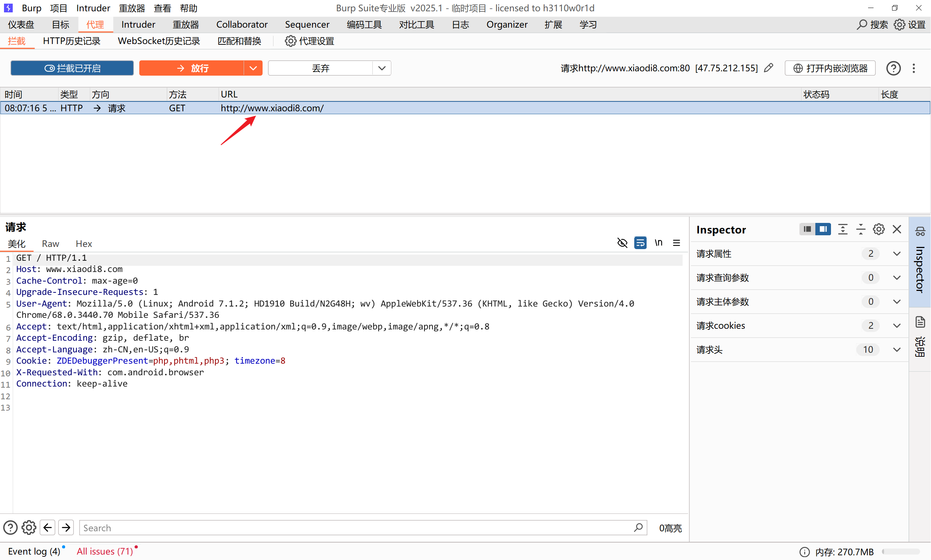Viewport: 931px width, 560px height.
Task: Open the Raw request view tab
Action: [x=50, y=244]
